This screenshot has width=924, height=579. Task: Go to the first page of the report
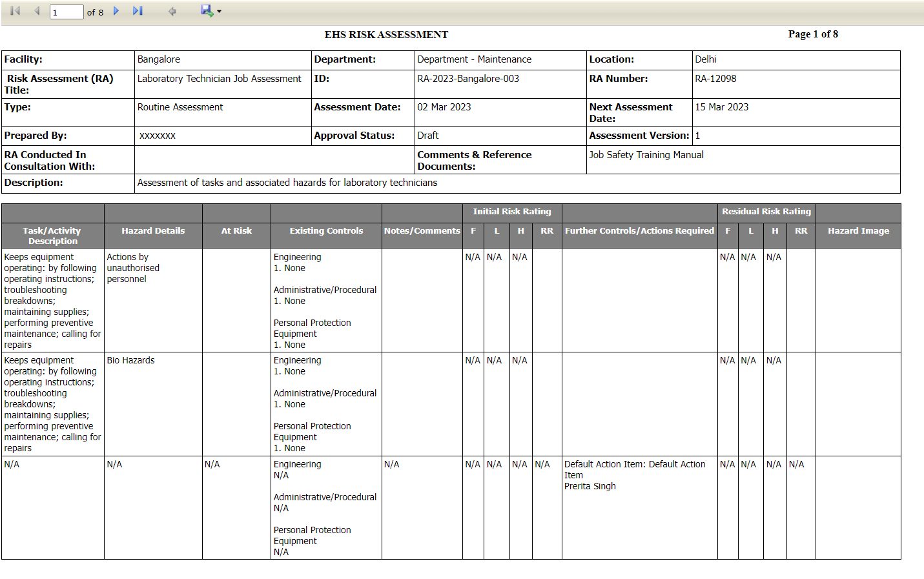[15, 11]
